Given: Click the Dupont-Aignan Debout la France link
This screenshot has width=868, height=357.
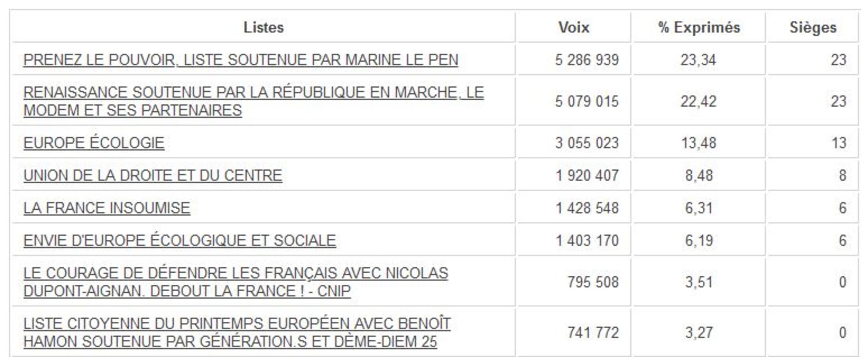Looking at the screenshot, I should (236, 273).
